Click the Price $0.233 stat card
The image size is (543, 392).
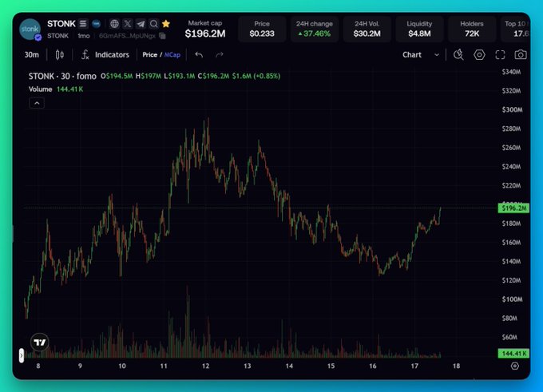(262, 29)
